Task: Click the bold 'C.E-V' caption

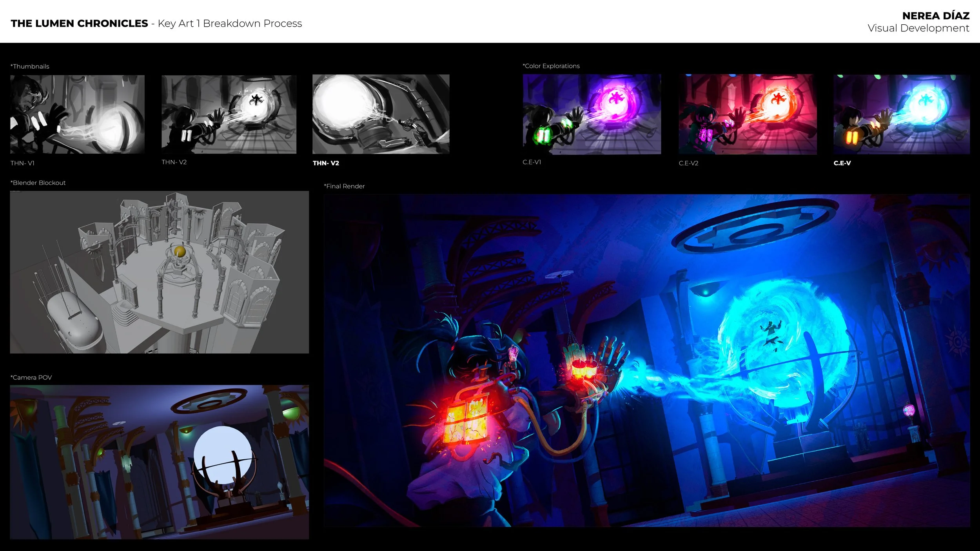Action: click(842, 163)
